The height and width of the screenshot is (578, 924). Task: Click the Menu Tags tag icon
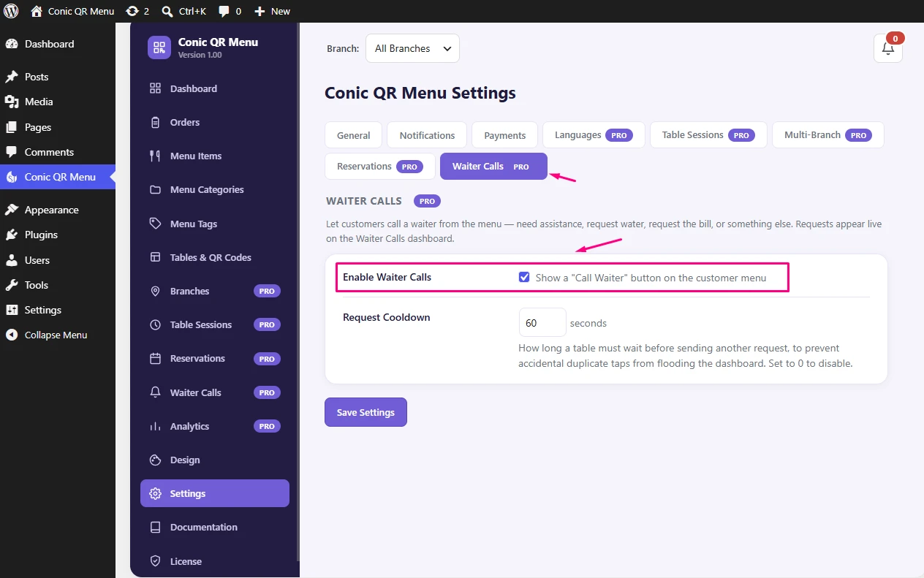pyautogui.click(x=155, y=224)
